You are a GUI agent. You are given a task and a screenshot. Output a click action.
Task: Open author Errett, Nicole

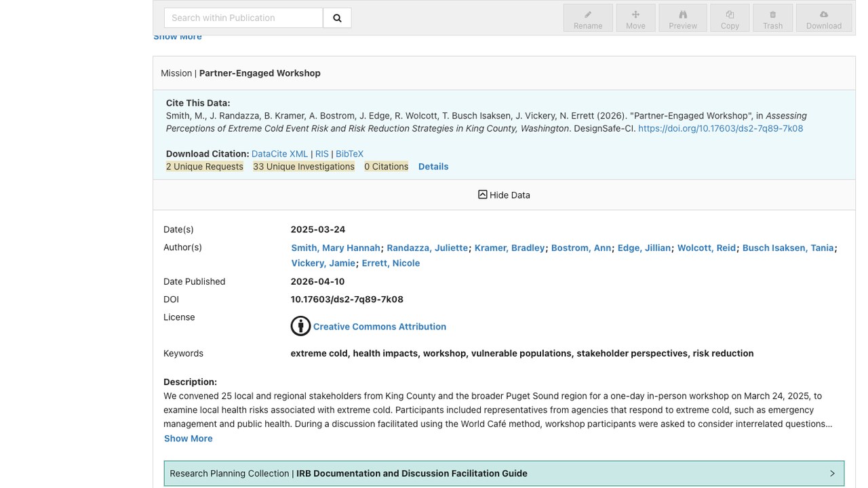tap(391, 263)
